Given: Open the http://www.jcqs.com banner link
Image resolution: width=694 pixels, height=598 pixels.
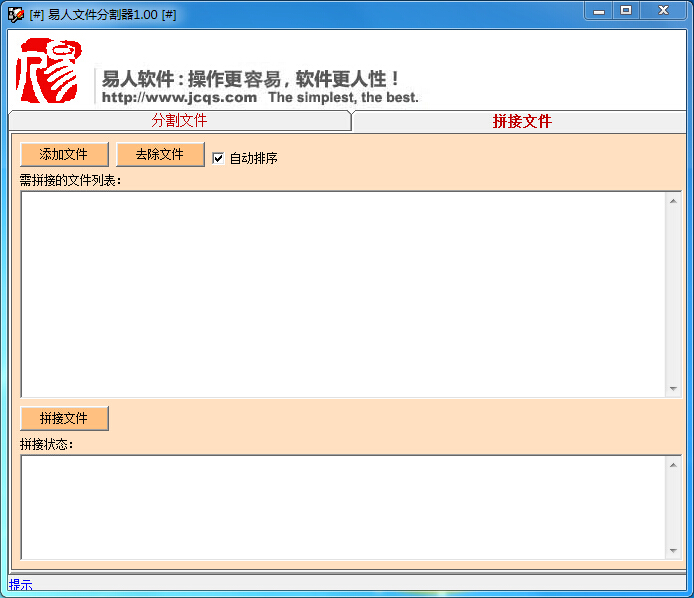Looking at the screenshot, I should (179, 98).
